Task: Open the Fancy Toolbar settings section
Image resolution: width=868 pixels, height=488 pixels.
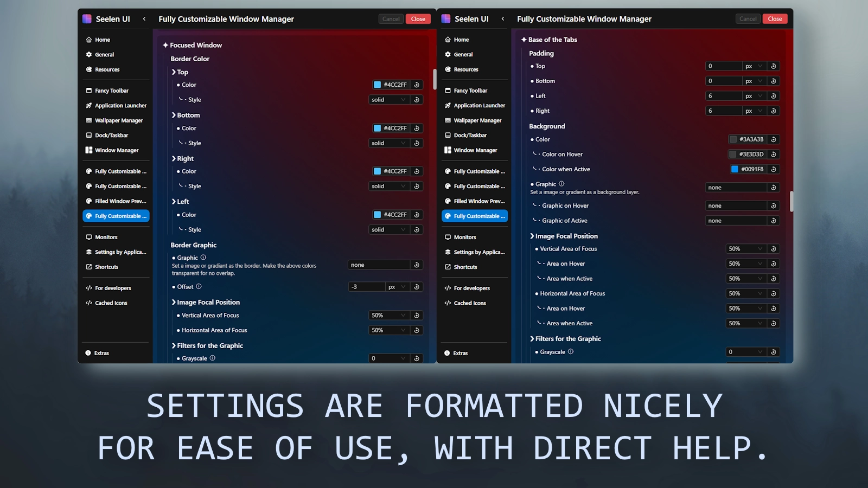Action: (111, 90)
